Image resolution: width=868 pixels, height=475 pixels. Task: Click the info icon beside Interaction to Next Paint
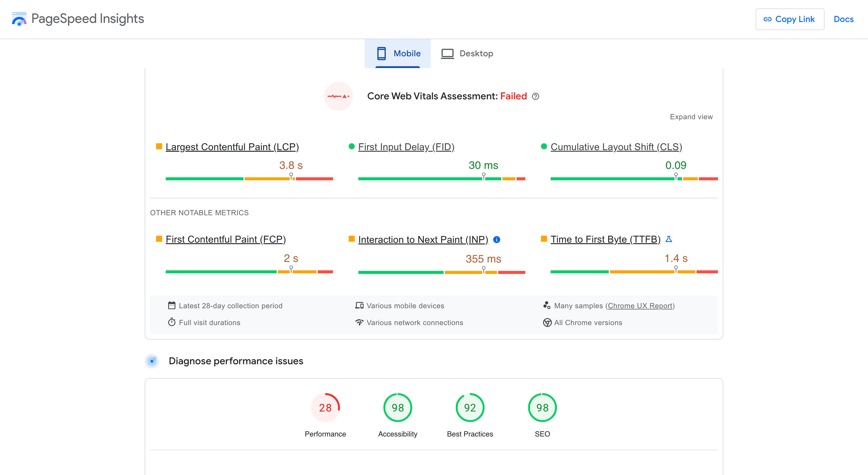click(x=497, y=239)
